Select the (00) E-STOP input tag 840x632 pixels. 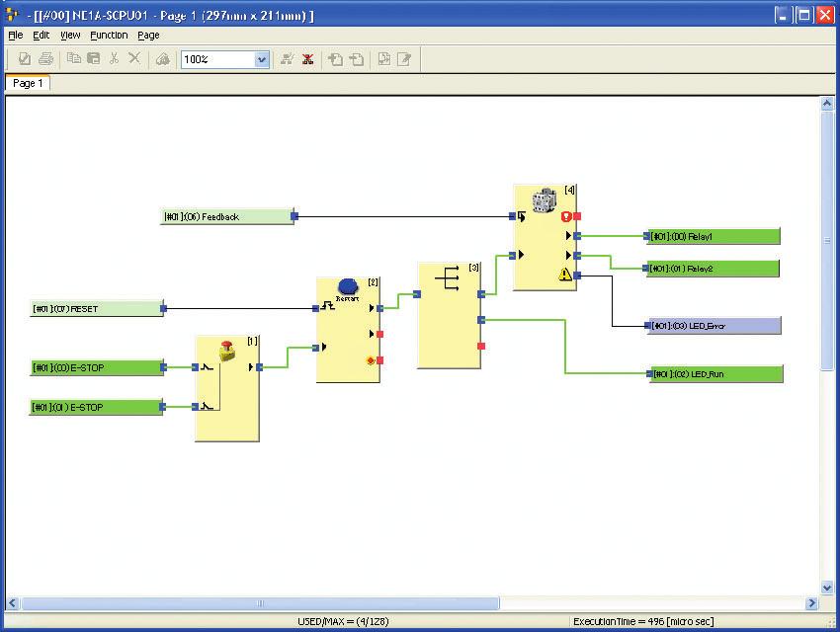[97, 367]
